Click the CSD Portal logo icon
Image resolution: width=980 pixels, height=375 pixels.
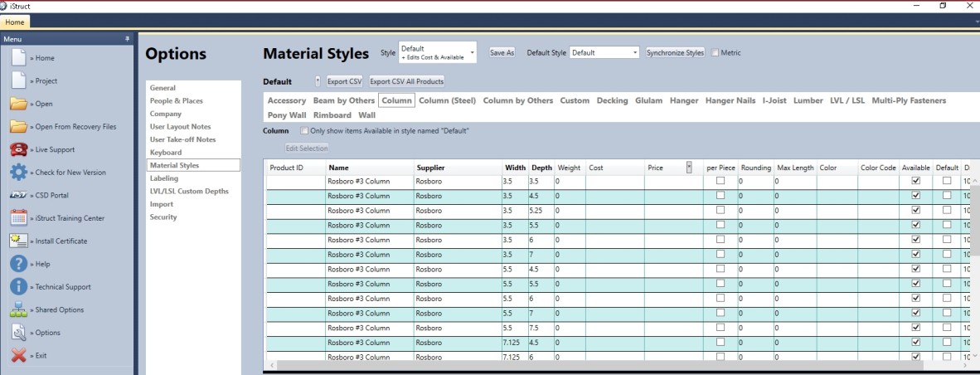click(18, 196)
